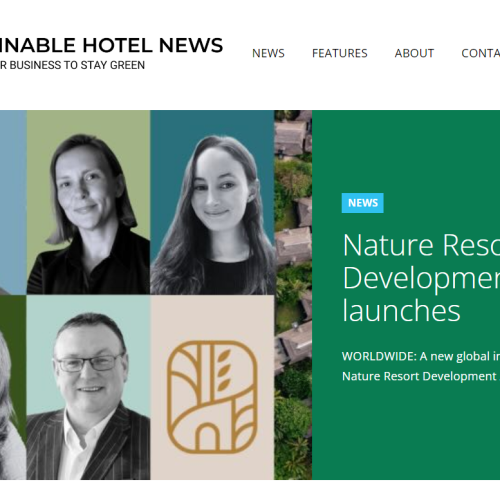This screenshot has height=500, width=500.
Task: Click the 'Business to Stay Green' tagline
Action: 72,65
